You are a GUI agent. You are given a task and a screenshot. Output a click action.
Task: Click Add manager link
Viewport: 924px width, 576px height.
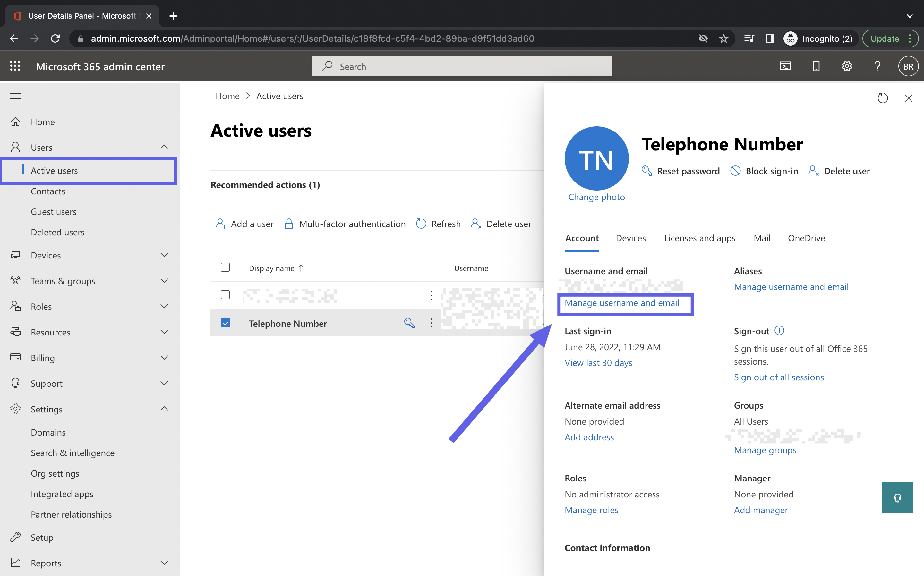click(761, 510)
